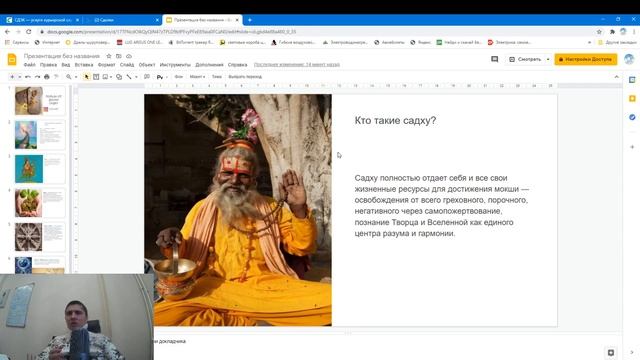640x360 pixels.
Task: Bookmark this page with star icon
Action: click(x=599, y=31)
